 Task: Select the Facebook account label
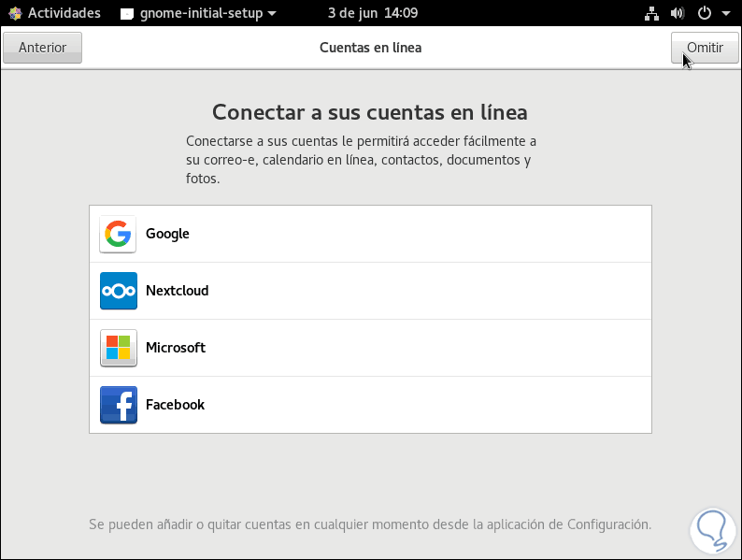click(175, 405)
